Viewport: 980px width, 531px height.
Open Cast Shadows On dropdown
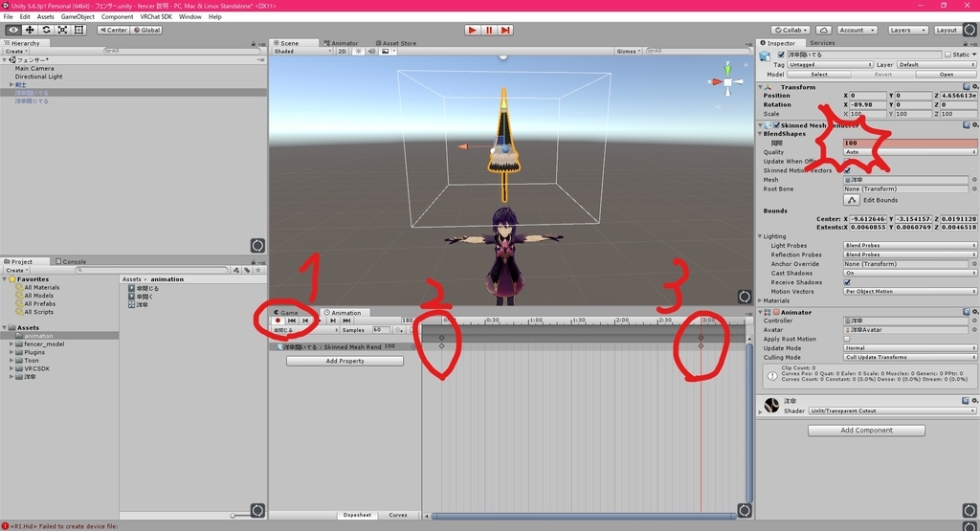909,273
